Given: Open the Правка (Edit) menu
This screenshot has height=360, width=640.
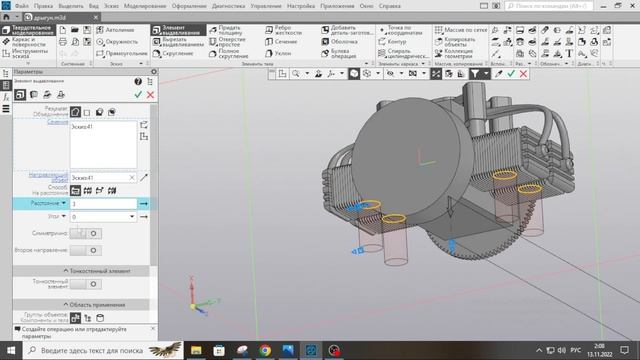Looking at the screenshot, I should pyautogui.click(x=43, y=6).
